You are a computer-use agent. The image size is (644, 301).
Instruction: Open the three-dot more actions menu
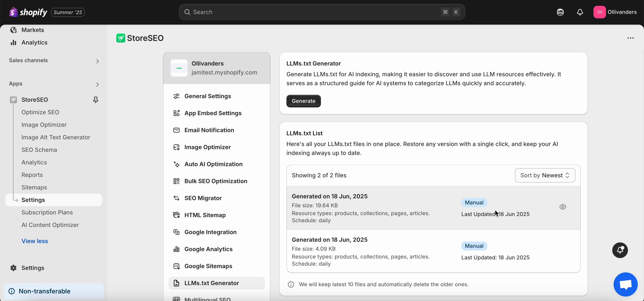click(630, 38)
